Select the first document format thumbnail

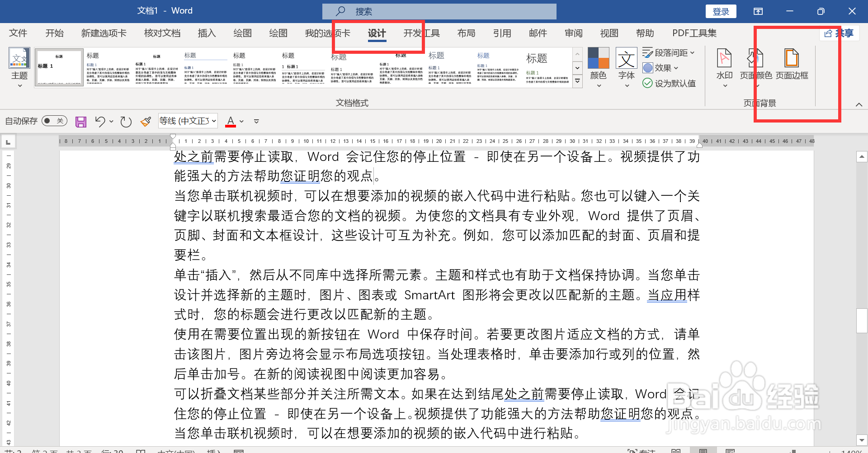point(59,67)
